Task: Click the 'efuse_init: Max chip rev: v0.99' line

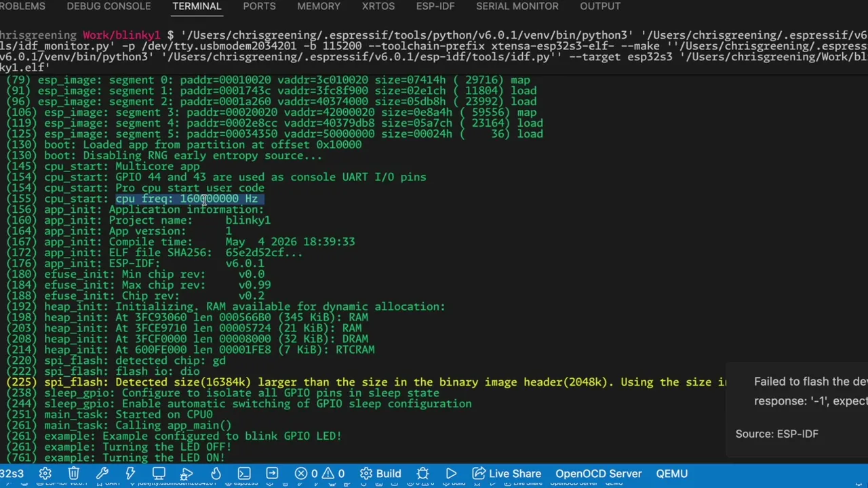Action: click(x=138, y=285)
